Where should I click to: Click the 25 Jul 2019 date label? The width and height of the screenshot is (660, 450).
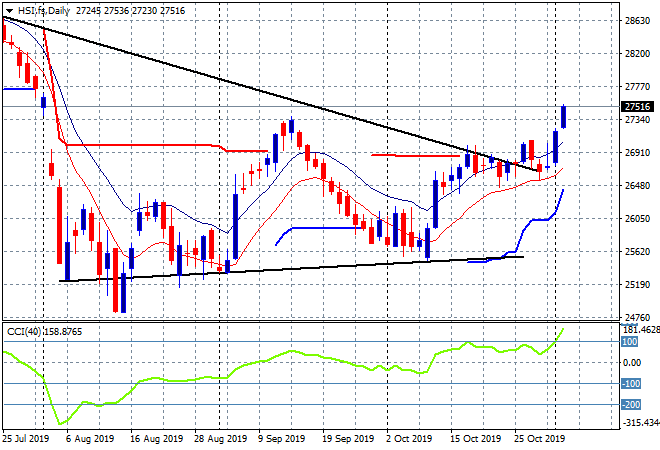tap(25, 439)
